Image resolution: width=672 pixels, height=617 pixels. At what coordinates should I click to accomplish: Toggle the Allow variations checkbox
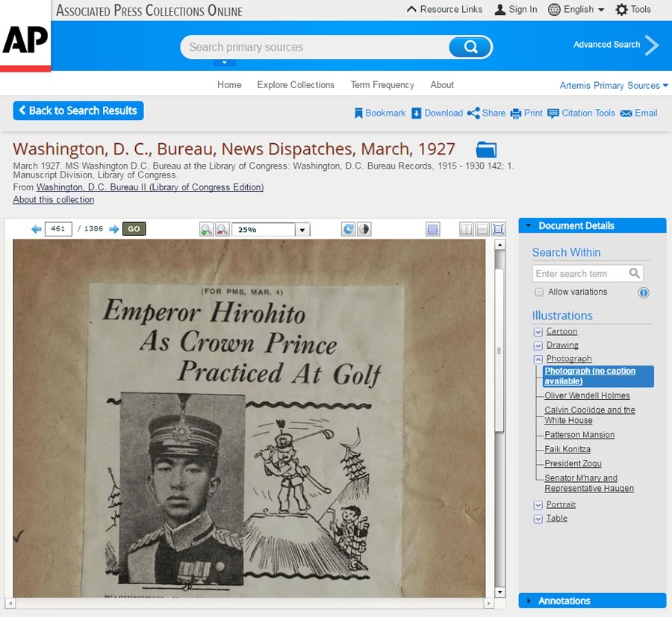pyautogui.click(x=539, y=292)
